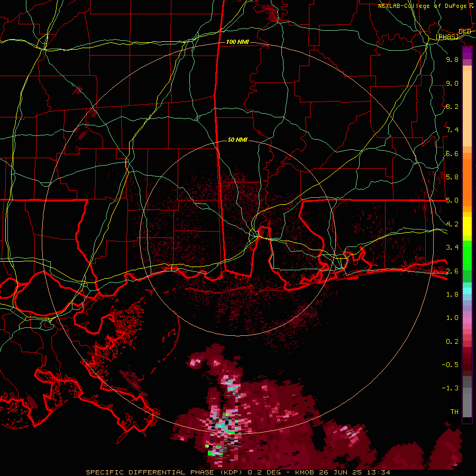Pick the pink swatch in the color bar
Viewport: 476px width, 476px height.
pos(467,321)
